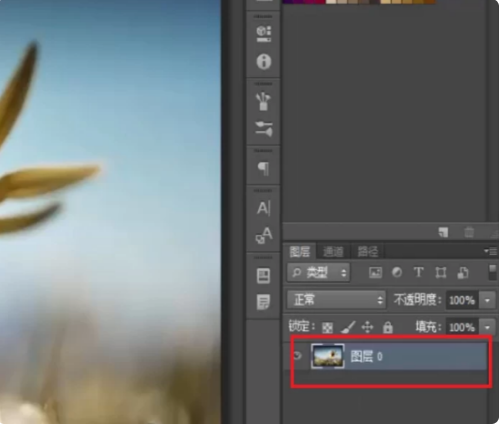Open the Info panel icon
499x424 pixels.
264,62
